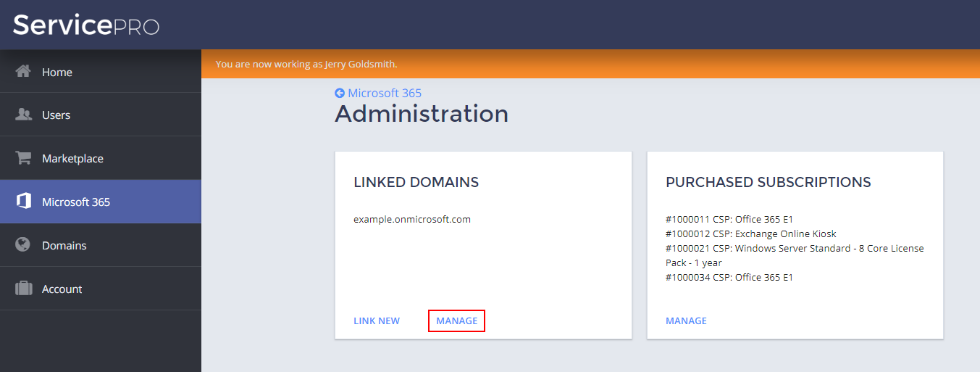Click the ServicePRO logo in header
The image size is (980, 372).
click(86, 25)
